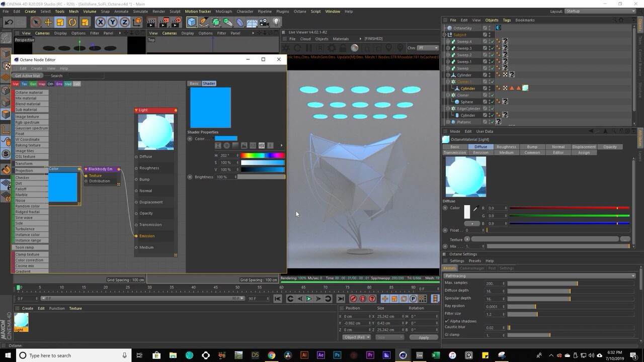Click the Get Active Mat button
The height and width of the screenshot is (362, 644).
tap(27, 76)
